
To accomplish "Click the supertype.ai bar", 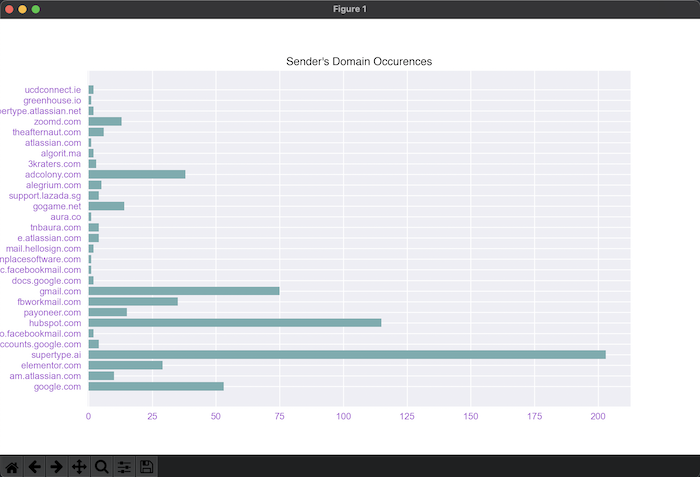I will coord(347,355).
